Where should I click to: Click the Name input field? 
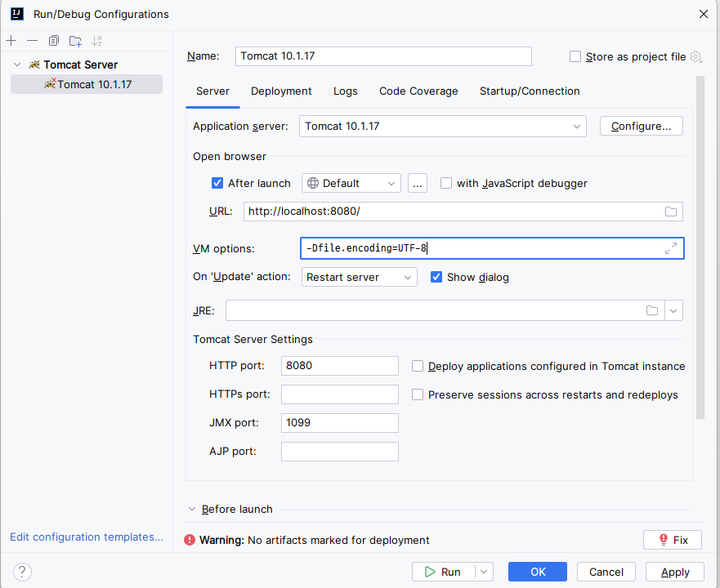(383, 56)
